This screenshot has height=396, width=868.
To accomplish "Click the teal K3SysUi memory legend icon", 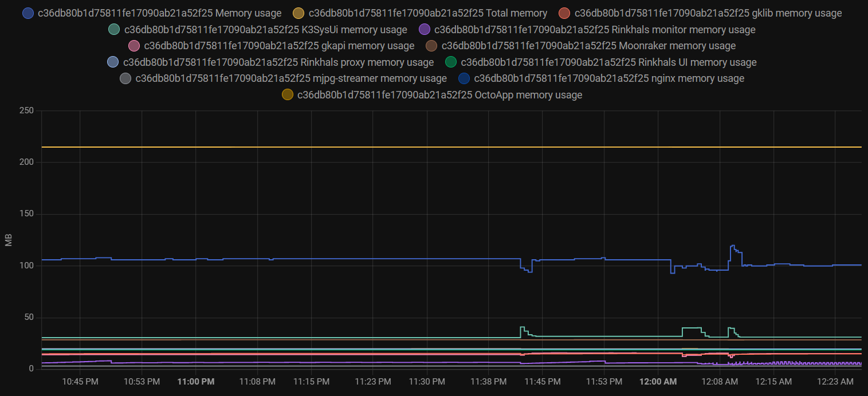I will [113, 29].
